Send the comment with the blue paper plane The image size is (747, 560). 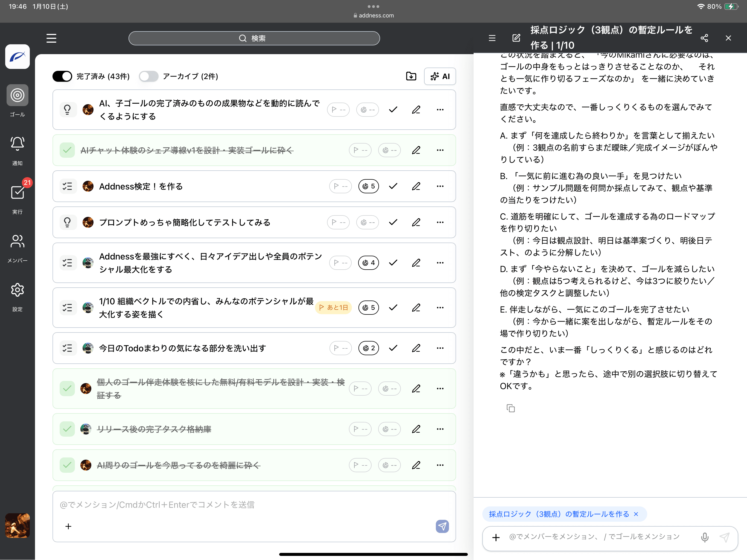[442, 526]
